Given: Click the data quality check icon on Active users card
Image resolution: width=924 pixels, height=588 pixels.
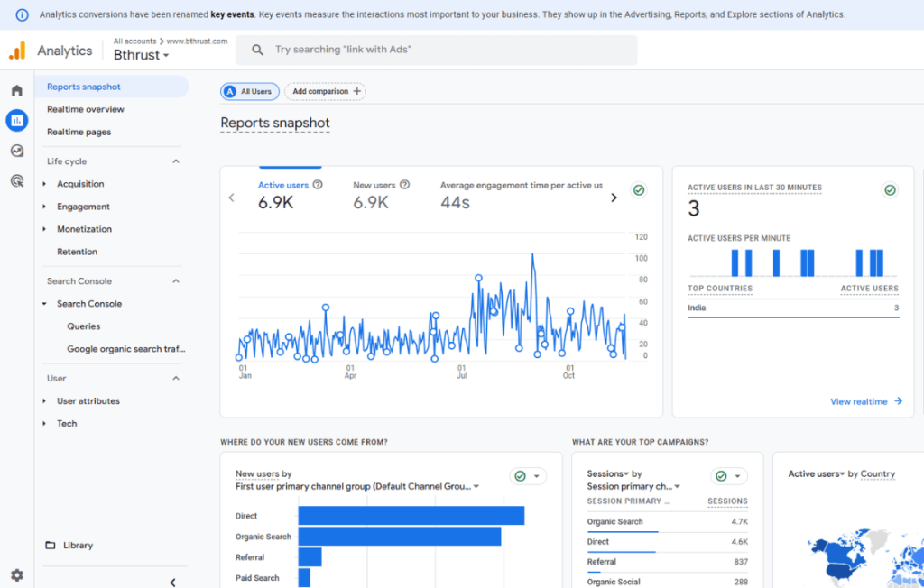Looking at the screenshot, I should click(x=638, y=189).
